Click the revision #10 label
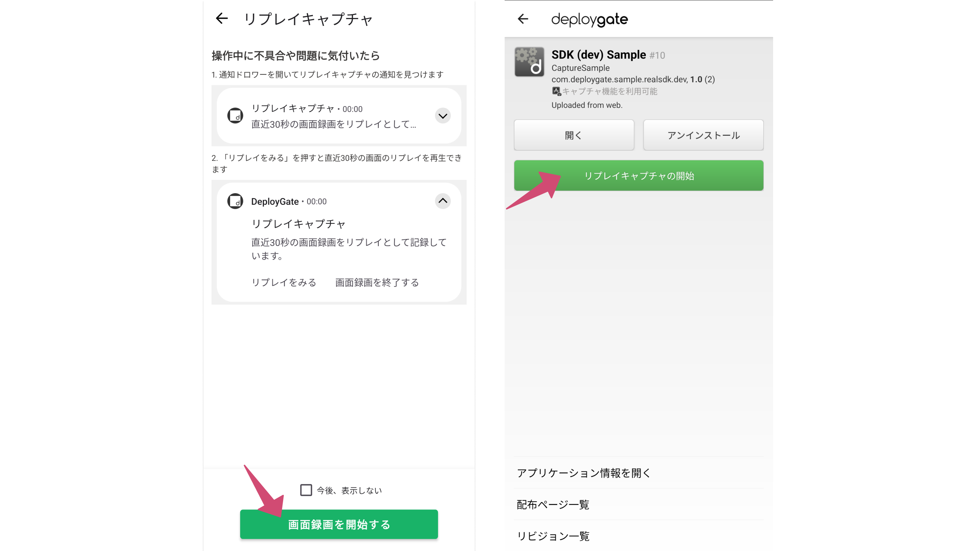This screenshot has width=980, height=551. click(657, 55)
